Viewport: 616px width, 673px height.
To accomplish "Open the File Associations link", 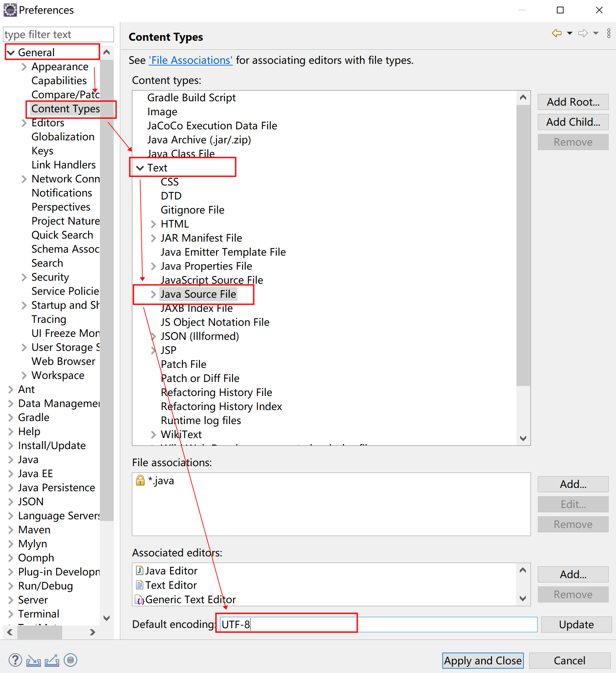I will point(191,60).
